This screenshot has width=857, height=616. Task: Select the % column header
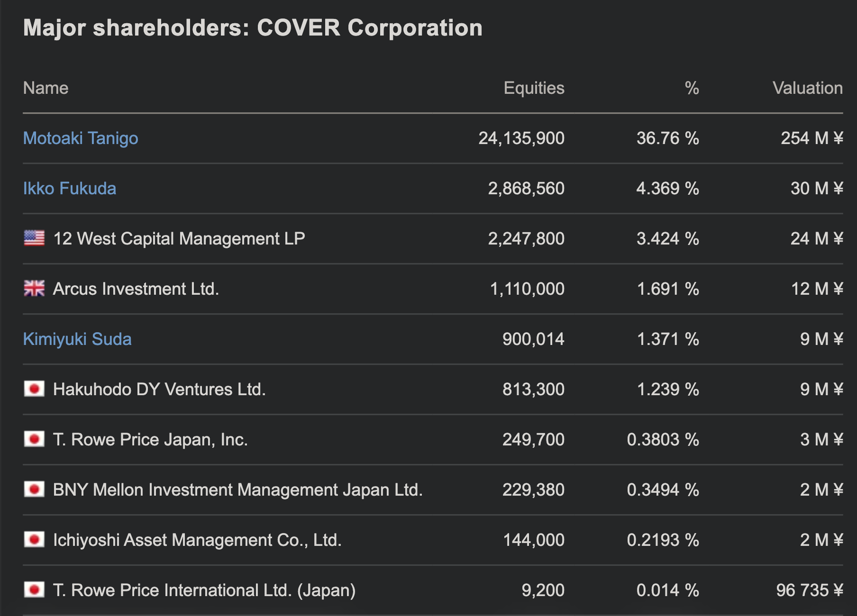[x=692, y=88]
